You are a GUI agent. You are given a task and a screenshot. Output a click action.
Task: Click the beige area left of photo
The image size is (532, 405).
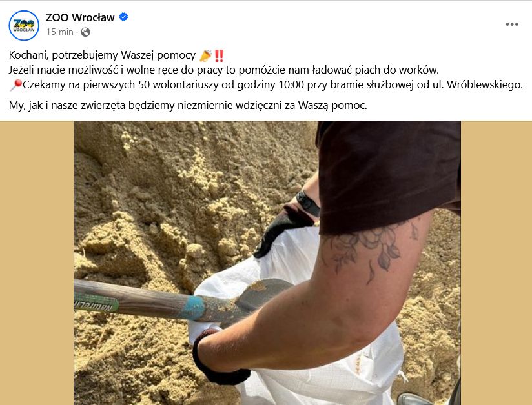point(37,262)
